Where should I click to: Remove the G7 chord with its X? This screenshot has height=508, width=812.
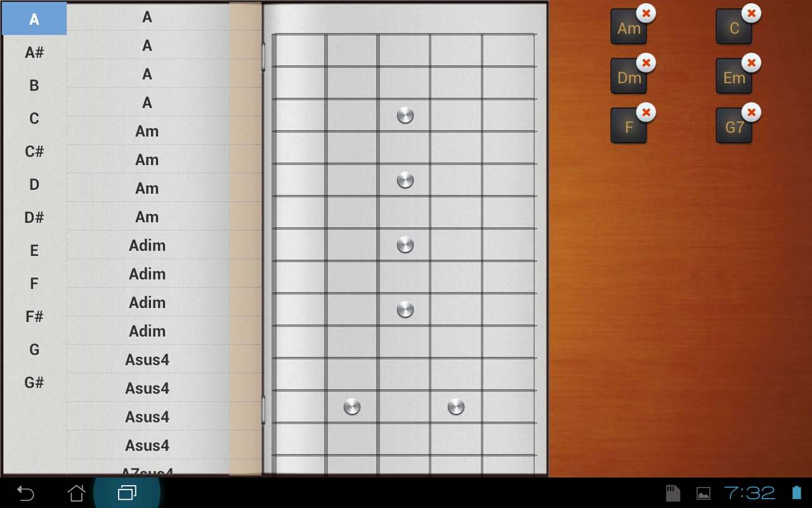tap(751, 112)
